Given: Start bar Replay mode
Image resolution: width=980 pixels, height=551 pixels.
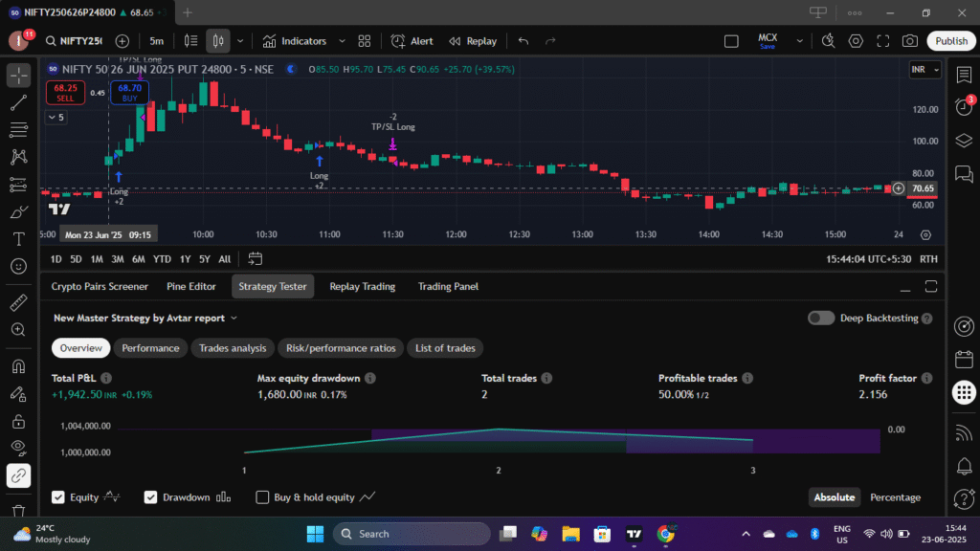Looking at the screenshot, I should 473,41.
